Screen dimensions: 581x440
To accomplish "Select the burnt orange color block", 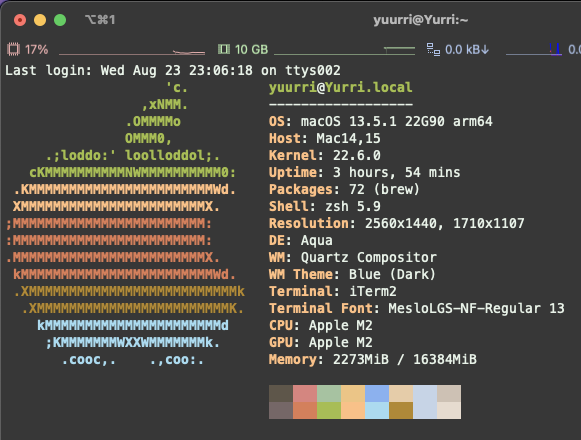I will (305, 410).
